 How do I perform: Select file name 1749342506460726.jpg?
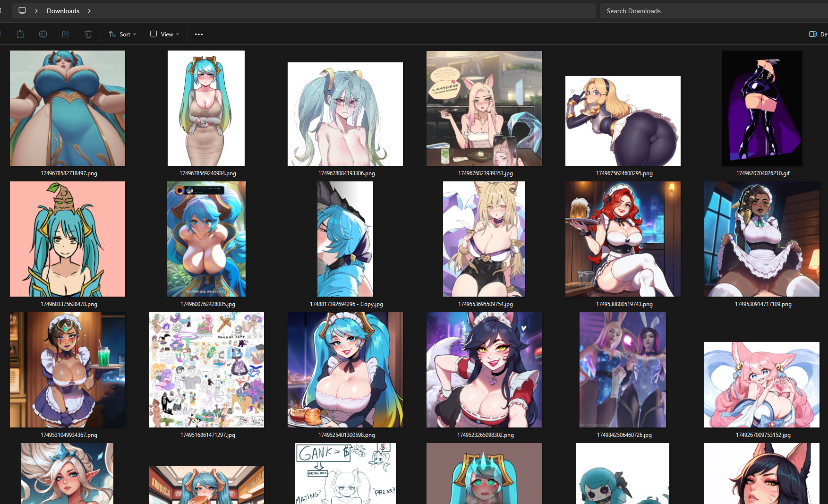[624, 435]
